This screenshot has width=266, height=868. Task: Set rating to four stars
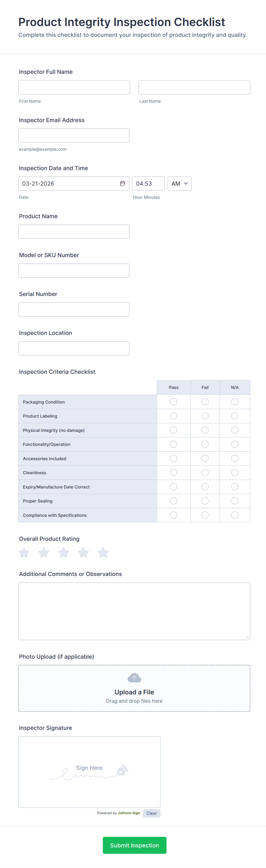tap(83, 553)
